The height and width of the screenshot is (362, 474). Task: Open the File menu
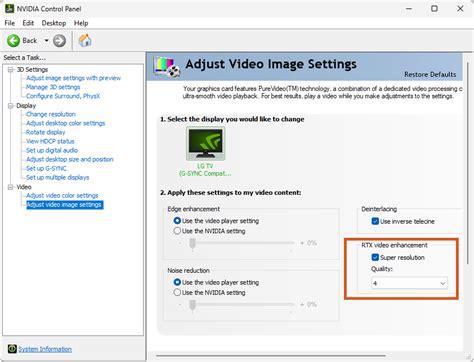point(10,23)
